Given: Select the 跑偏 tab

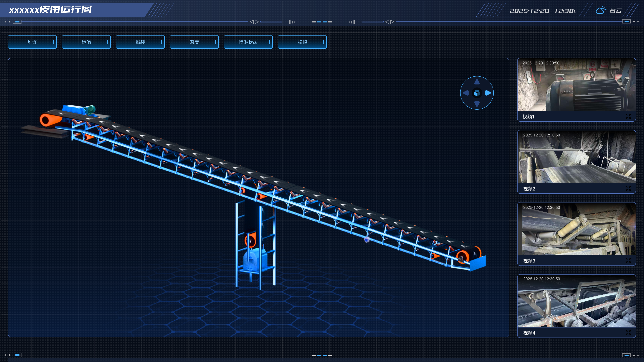Looking at the screenshot, I should (86, 42).
